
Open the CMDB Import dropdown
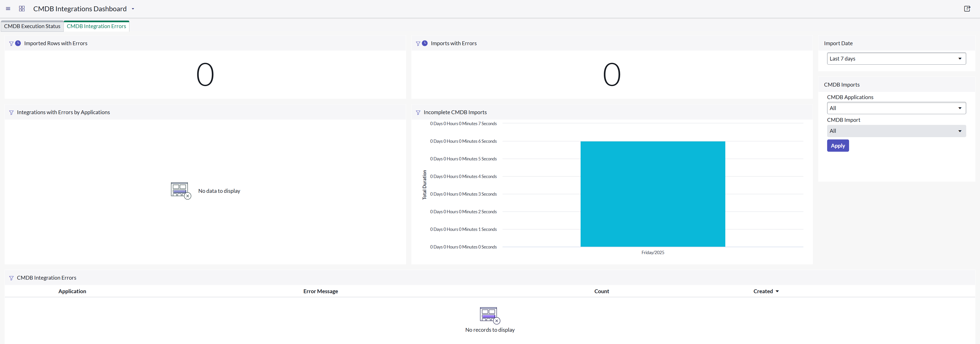click(x=896, y=131)
